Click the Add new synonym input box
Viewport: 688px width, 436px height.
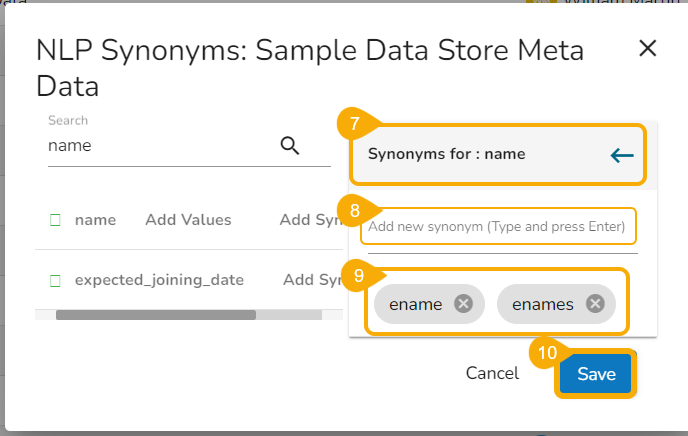coord(497,227)
